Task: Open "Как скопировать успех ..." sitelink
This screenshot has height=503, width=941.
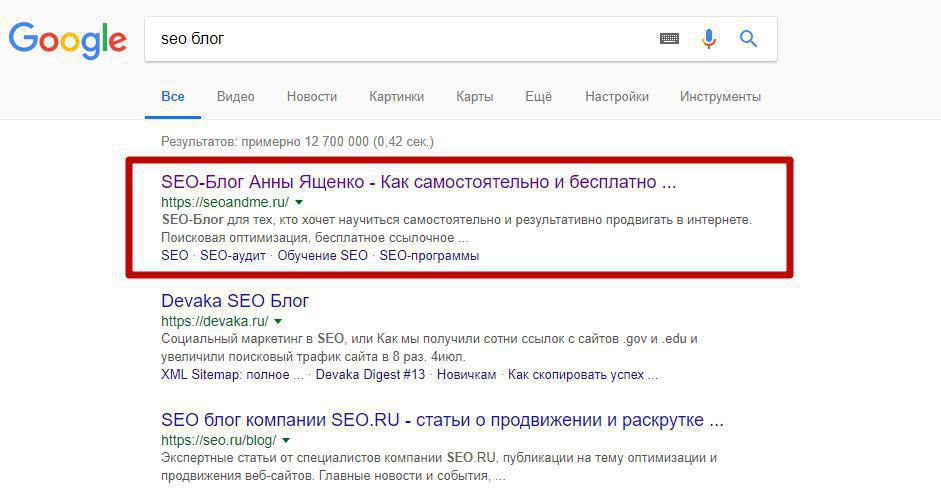Action: click(583, 375)
